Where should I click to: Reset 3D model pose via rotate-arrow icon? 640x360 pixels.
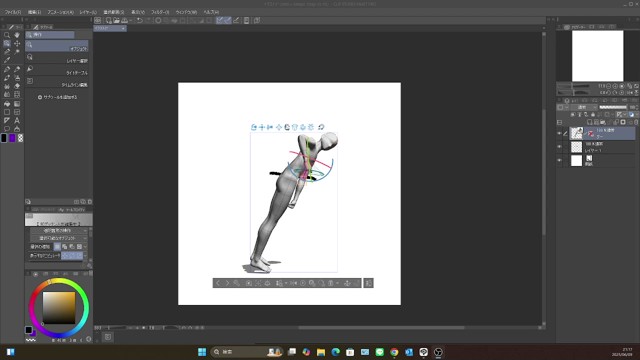pos(321,127)
